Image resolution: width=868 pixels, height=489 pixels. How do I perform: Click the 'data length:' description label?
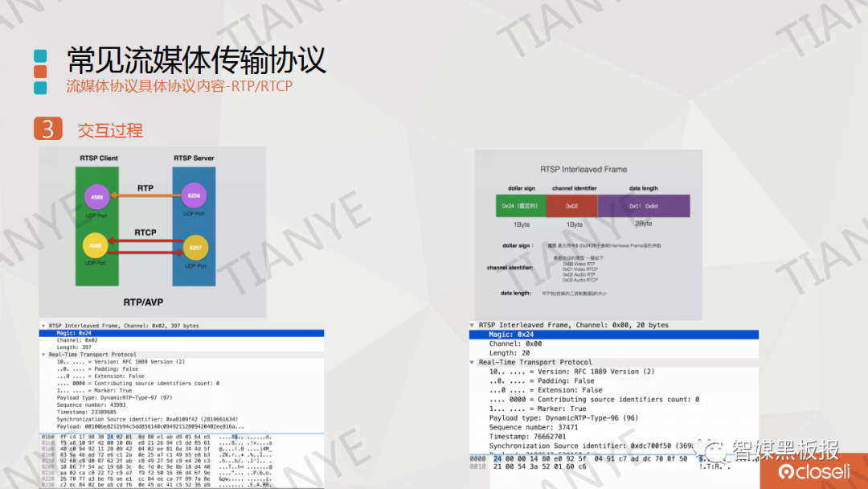click(516, 293)
